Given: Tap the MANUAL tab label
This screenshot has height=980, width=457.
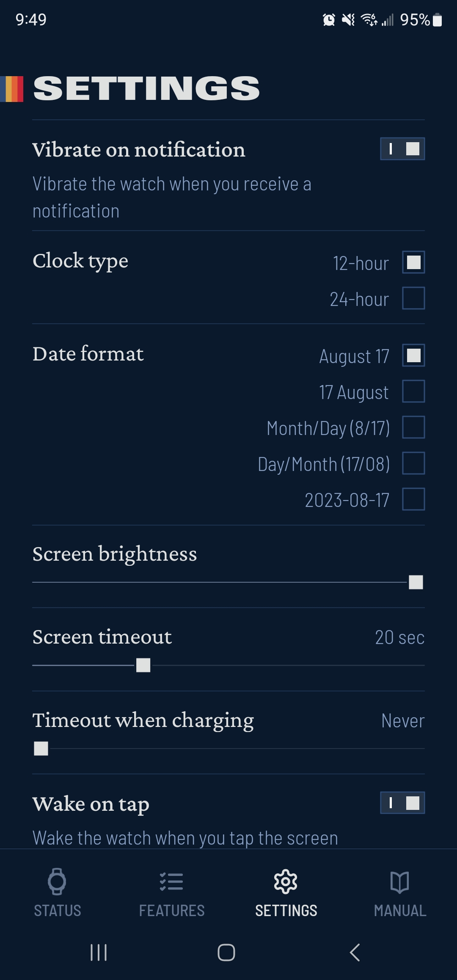Looking at the screenshot, I should point(400,911).
